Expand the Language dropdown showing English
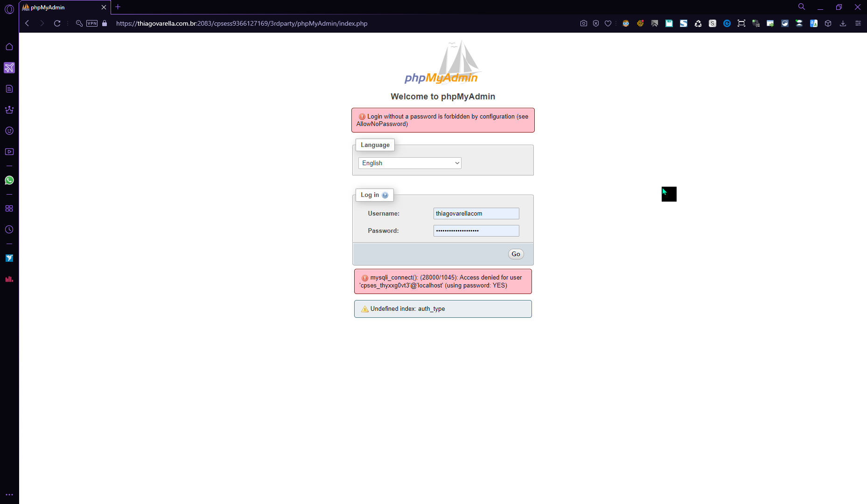The width and height of the screenshot is (867, 504). pos(410,163)
